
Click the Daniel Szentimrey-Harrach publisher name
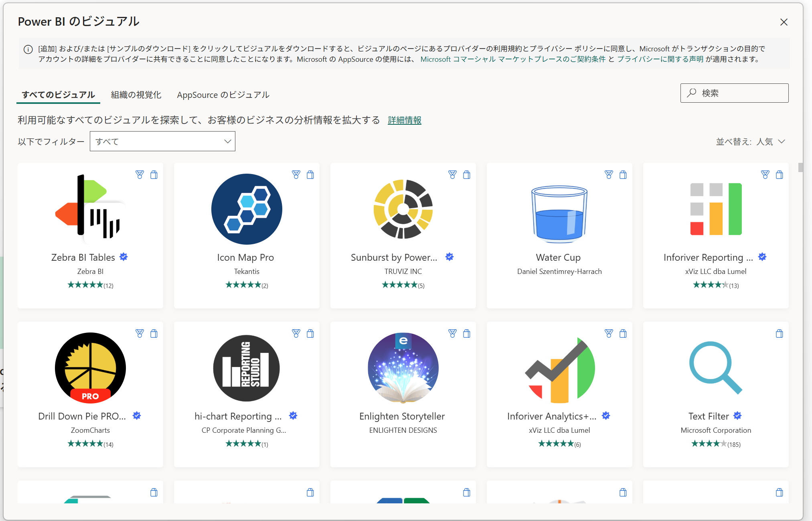559,271
